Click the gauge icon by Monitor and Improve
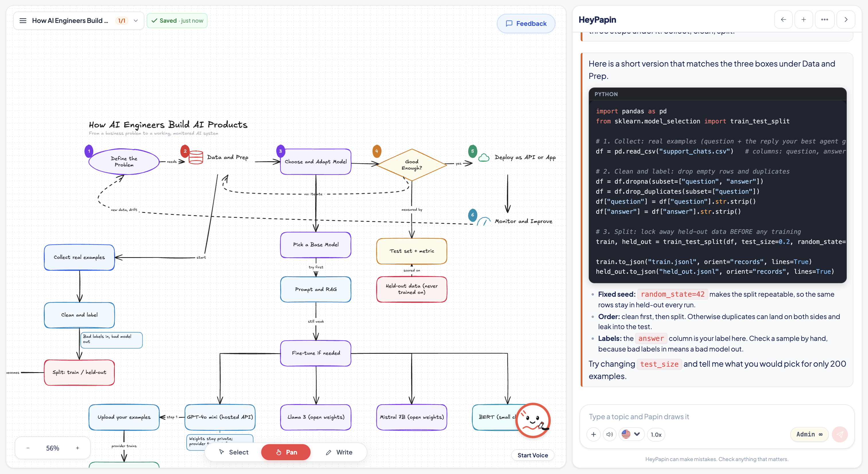Viewport: 868px width, 474px height. [484, 221]
